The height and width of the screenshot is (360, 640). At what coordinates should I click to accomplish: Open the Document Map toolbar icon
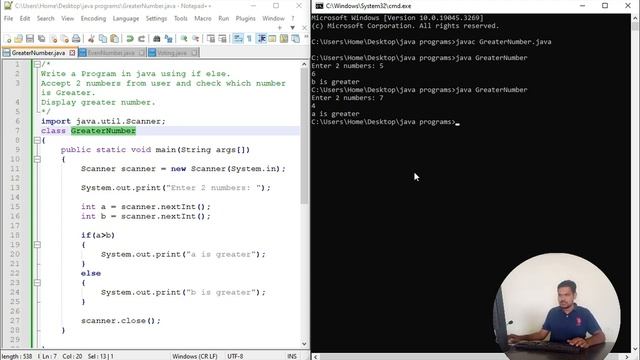[284, 39]
